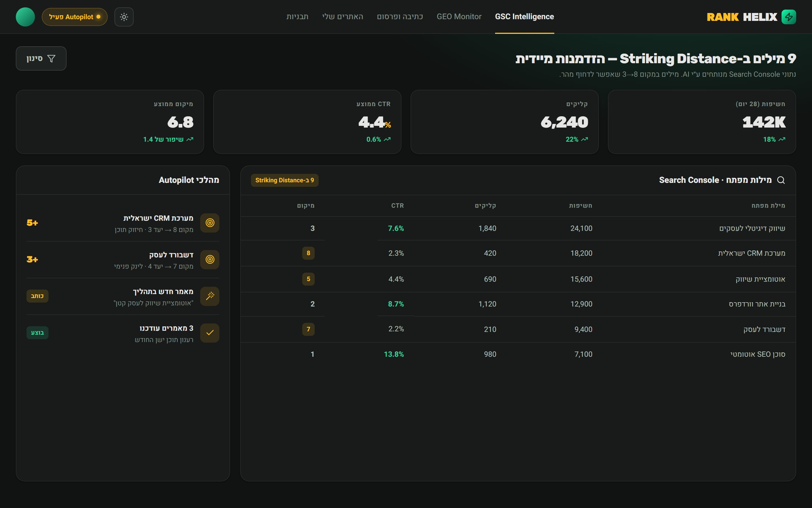The width and height of the screenshot is (812, 508).
Task: Click the מהלכי Autopilot panel heading
Action: (189, 180)
